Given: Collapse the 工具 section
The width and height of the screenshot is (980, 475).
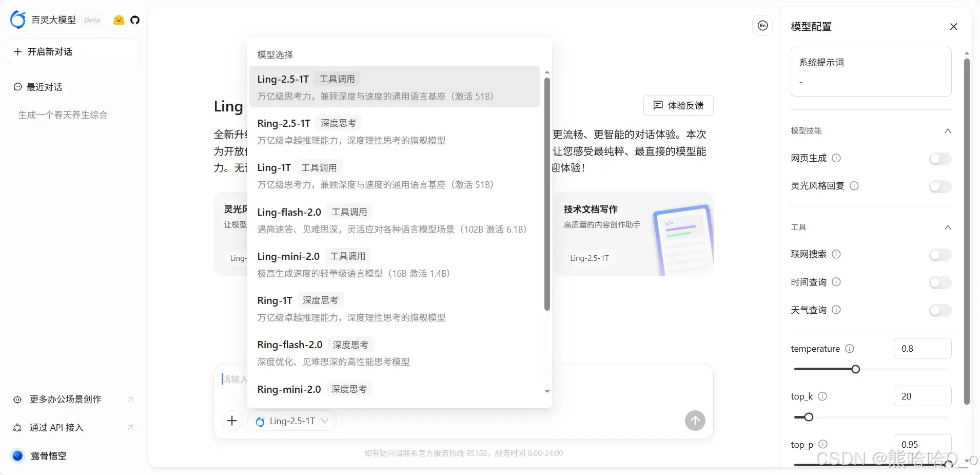Looking at the screenshot, I should pos(948,228).
